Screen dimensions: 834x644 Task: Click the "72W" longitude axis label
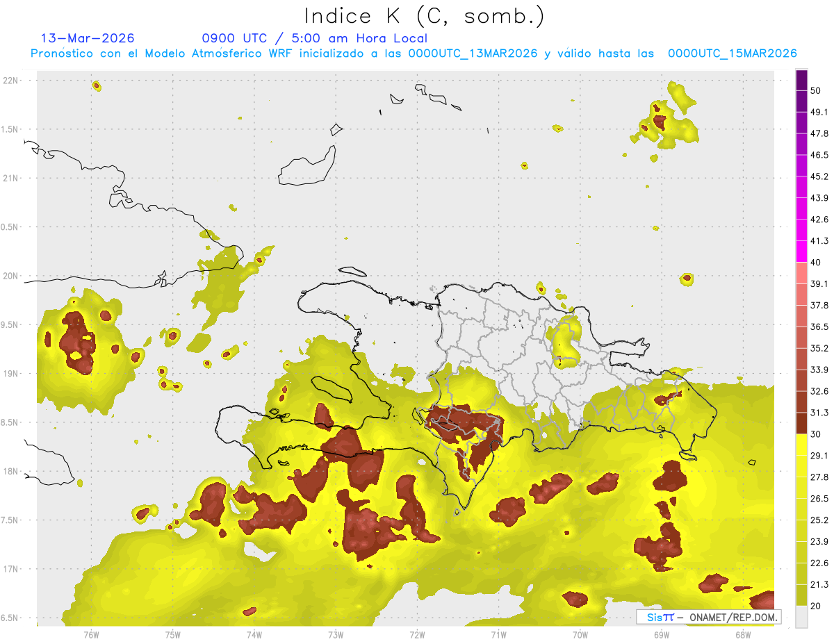click(417, 634)
